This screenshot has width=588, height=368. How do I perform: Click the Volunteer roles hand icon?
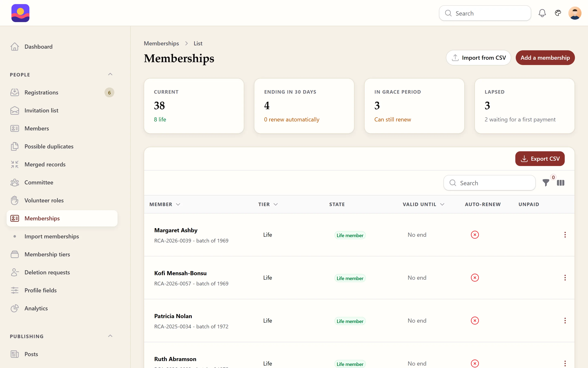tap(14, 200)
